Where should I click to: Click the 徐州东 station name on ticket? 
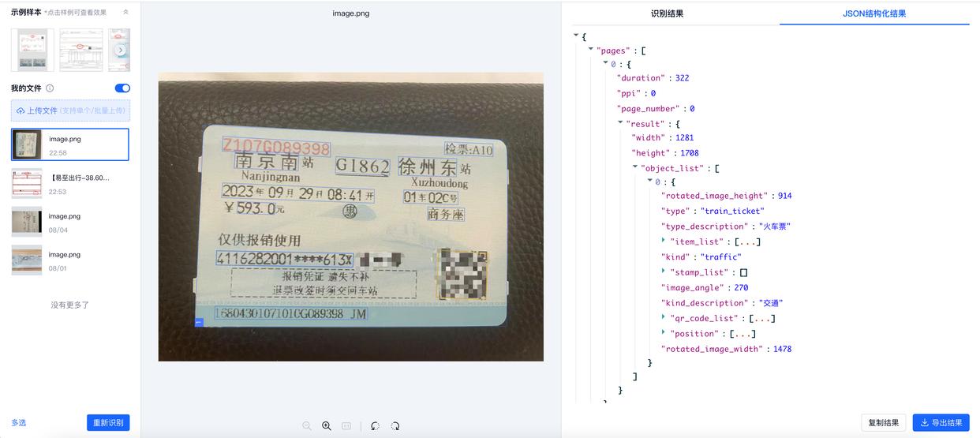pos(427,167)
